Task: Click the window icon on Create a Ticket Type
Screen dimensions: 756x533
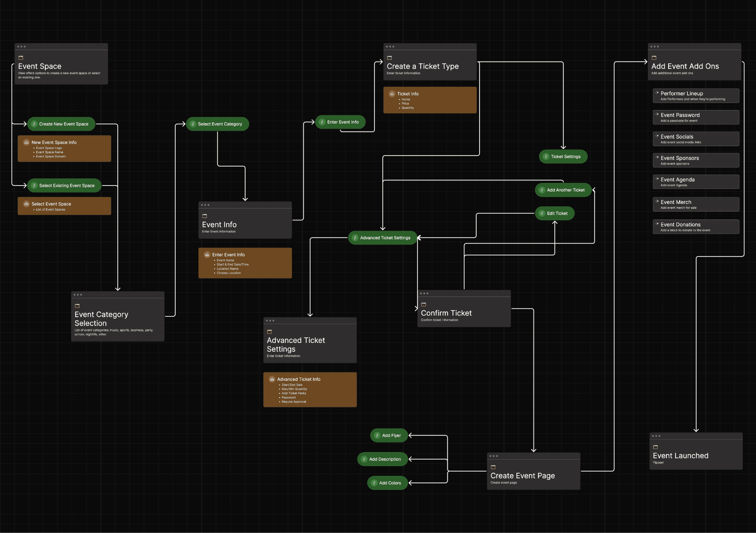Action: click(389, 58)
